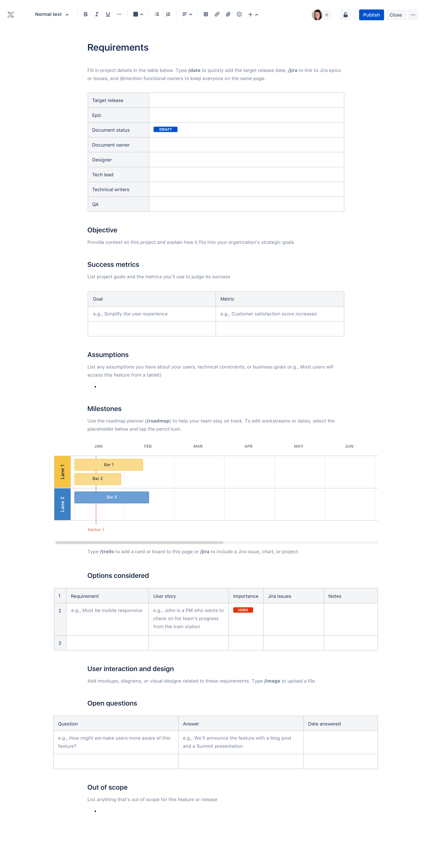Screen dimensions: 432x868
Task: Select Lane 2 label in roadmap
Action: [62, 504]
